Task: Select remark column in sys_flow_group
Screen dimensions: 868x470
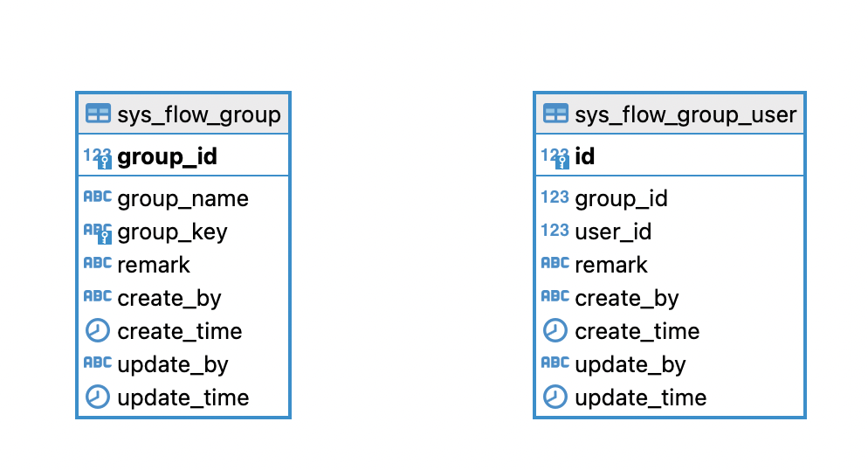Action: (x=154, y=265)
